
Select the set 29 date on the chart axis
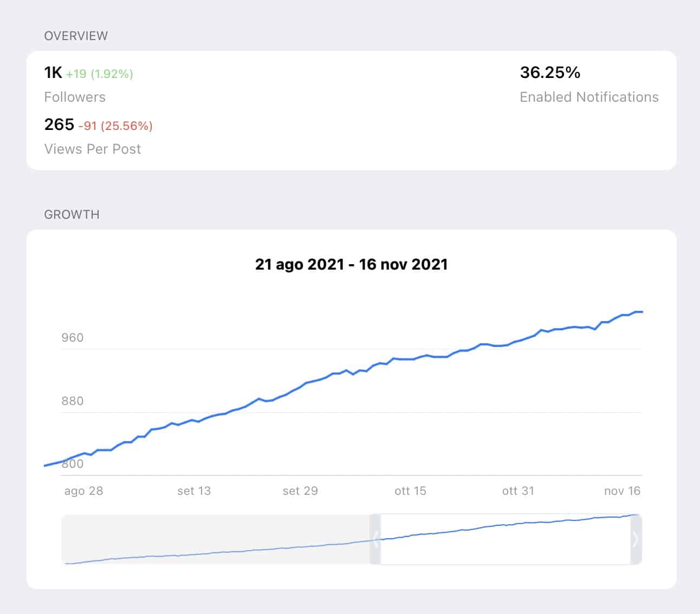pyautogui.click(x=300, y=491)
